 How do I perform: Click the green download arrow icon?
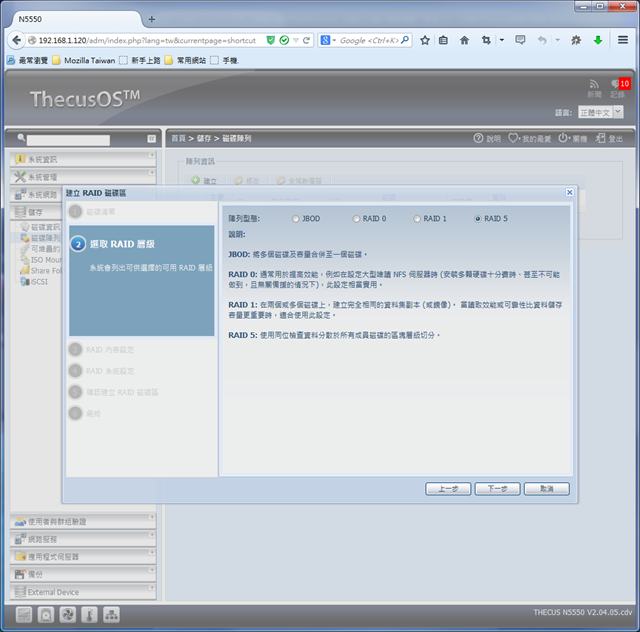[x=598, y=40]
